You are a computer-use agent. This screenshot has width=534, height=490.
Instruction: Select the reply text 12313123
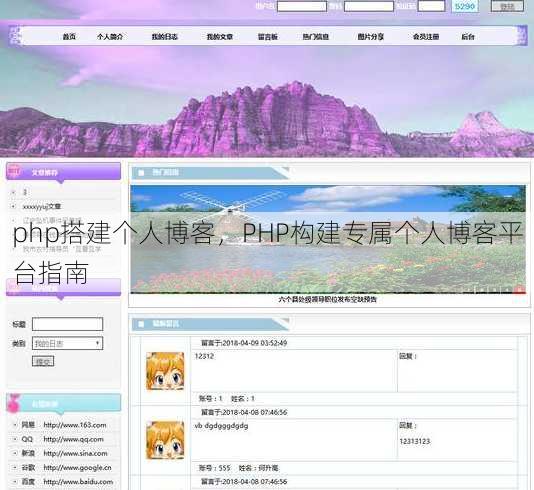click(x=414, y=441)
